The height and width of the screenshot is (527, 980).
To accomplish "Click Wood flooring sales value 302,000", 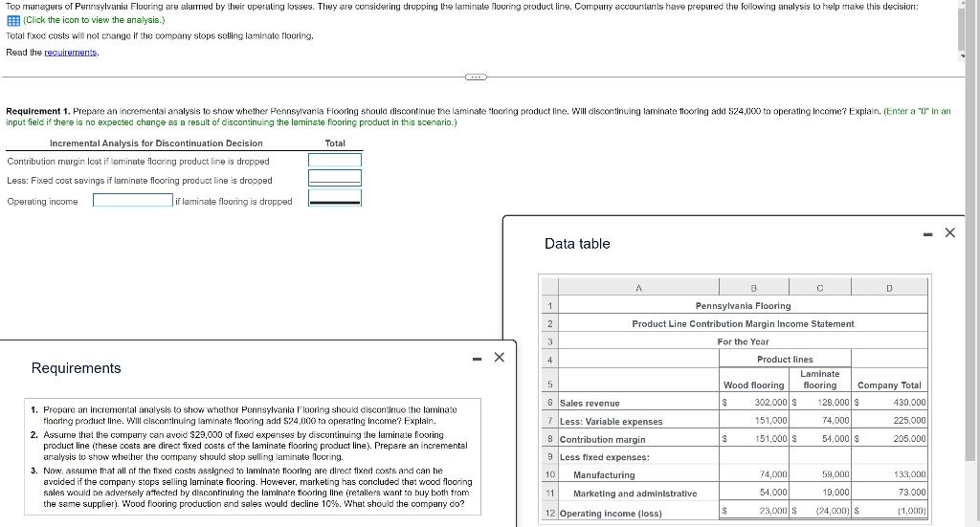I will (x=770, y=403).
